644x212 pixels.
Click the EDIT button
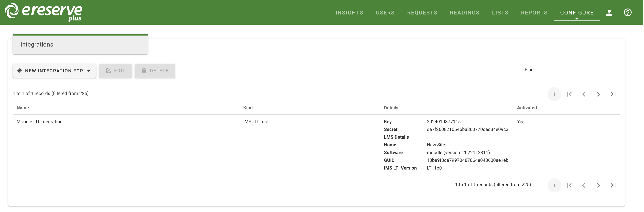(115, 70)
